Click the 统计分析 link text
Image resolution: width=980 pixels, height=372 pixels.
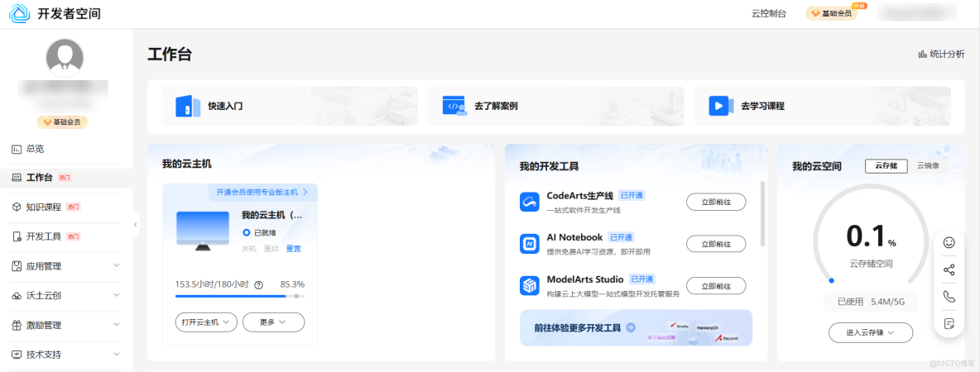point(947,55)
